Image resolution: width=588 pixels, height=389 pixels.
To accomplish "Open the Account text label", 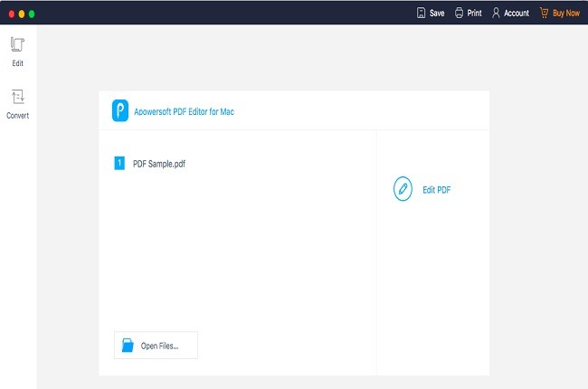I will click(x=517, y=14).
